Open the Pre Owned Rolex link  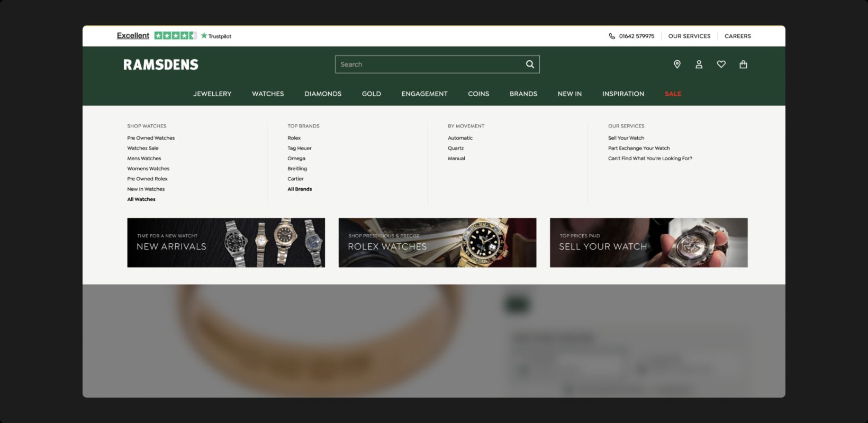tap(147, 179)
